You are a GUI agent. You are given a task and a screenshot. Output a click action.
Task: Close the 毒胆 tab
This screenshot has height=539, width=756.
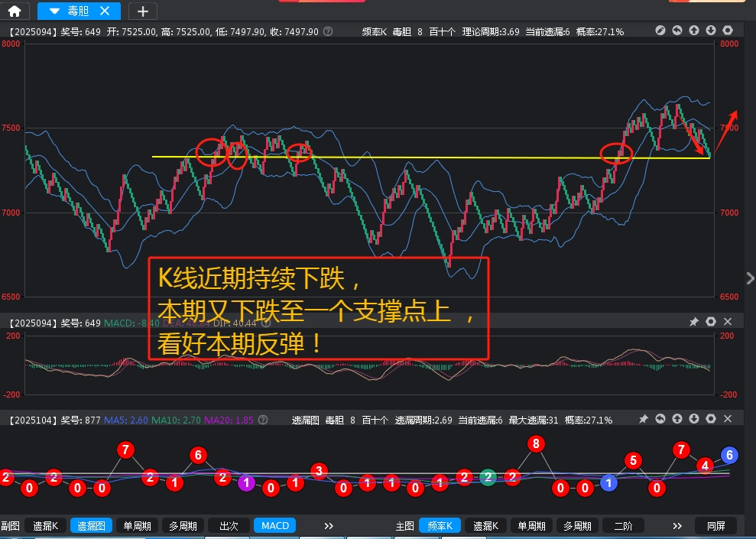105,11
